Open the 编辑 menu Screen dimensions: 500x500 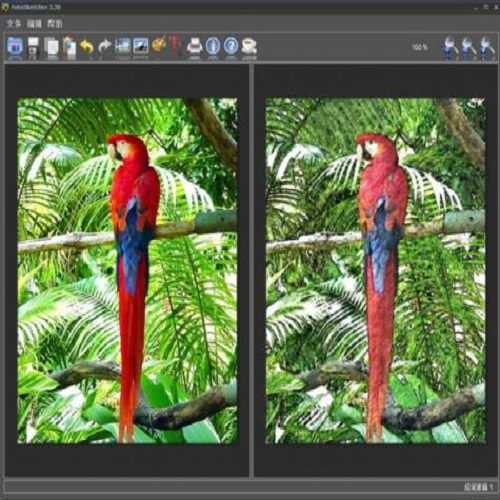(x=34, y=24)
